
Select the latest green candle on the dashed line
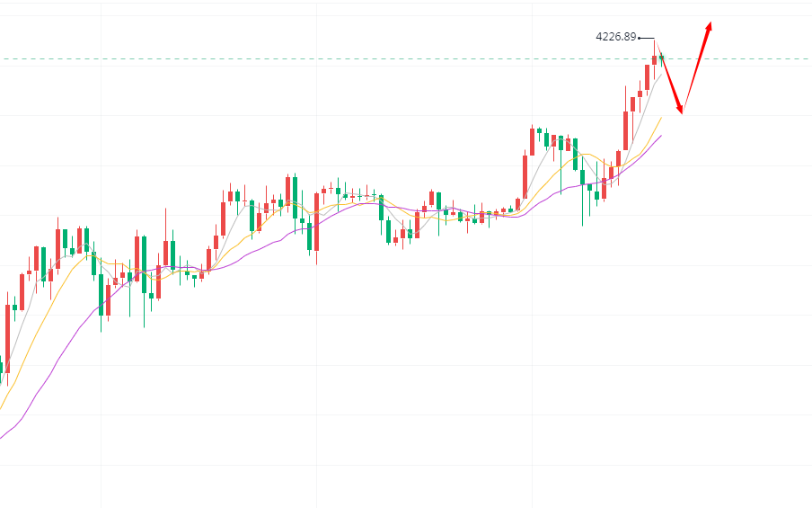662,58
